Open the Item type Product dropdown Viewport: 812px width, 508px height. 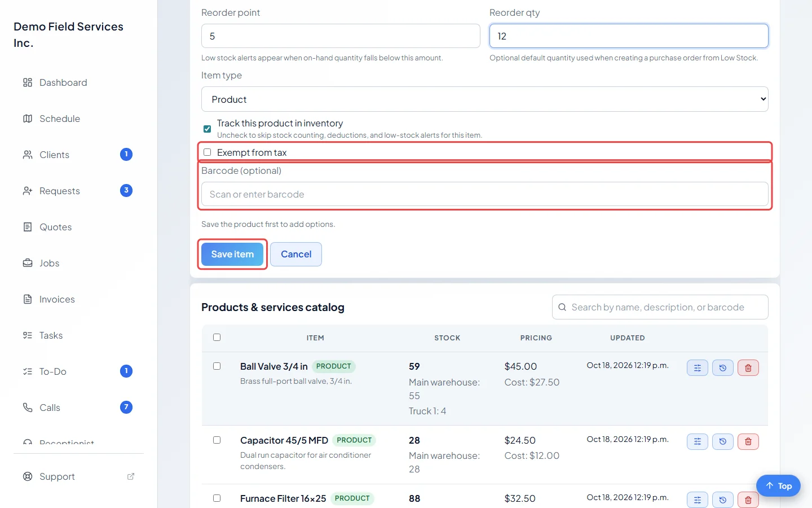(485, 99)
